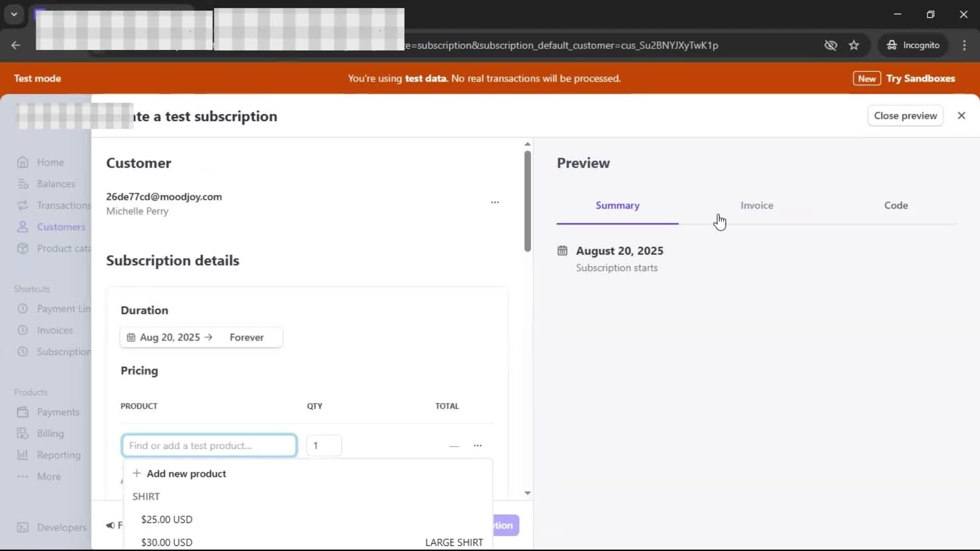Click the Close preview button

pos(905,116)
